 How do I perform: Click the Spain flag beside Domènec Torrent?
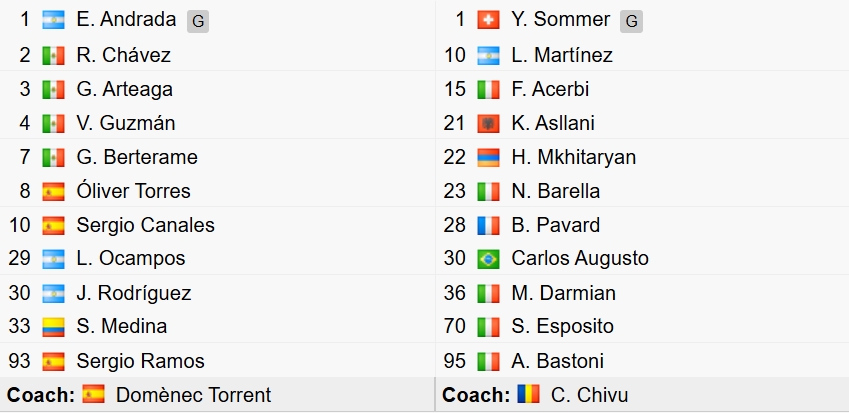pyautogui.click(x=94, y=395)
